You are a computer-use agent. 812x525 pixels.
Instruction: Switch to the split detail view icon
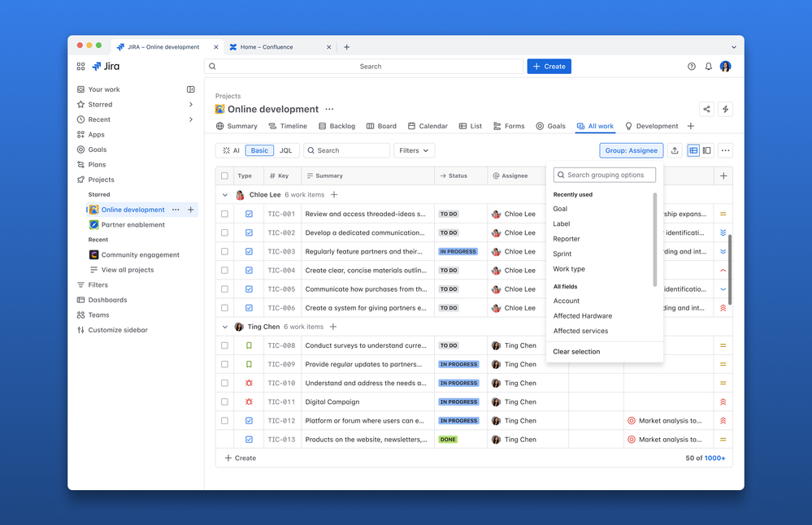(707, 150)
